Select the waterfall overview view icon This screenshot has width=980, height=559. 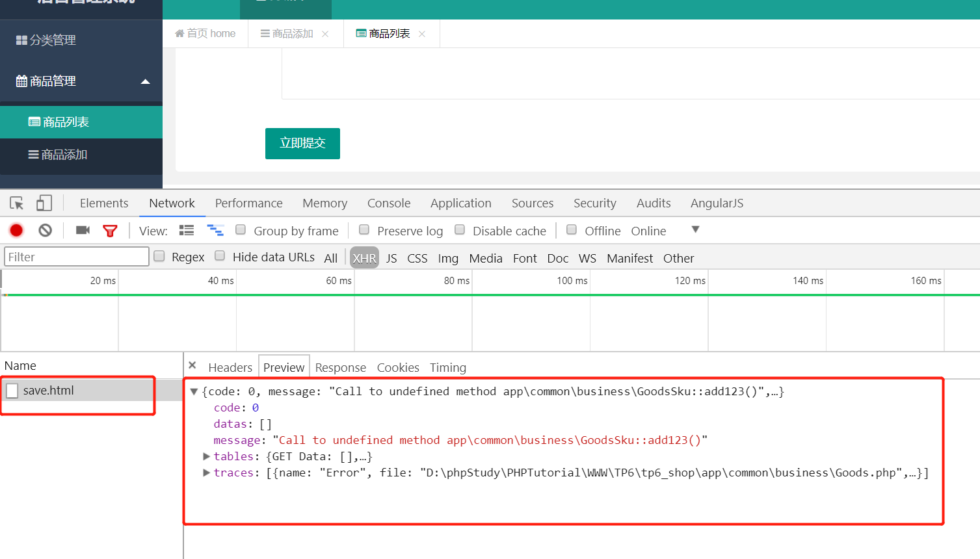215,230
